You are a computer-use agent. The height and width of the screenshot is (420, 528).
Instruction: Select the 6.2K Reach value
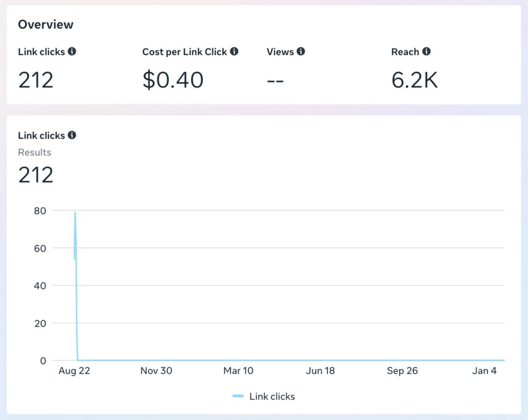tap(415, 80)
